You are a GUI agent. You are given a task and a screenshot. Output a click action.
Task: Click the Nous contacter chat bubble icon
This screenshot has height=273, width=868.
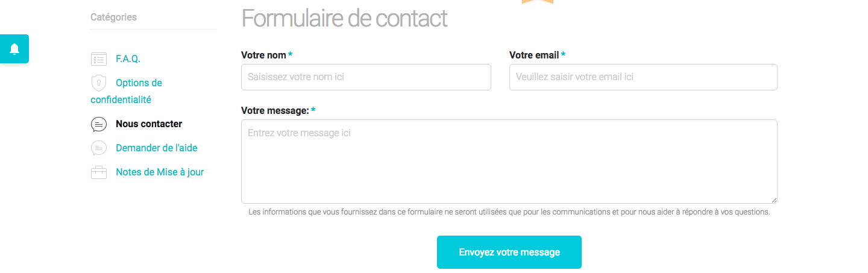tap(98, 124)
